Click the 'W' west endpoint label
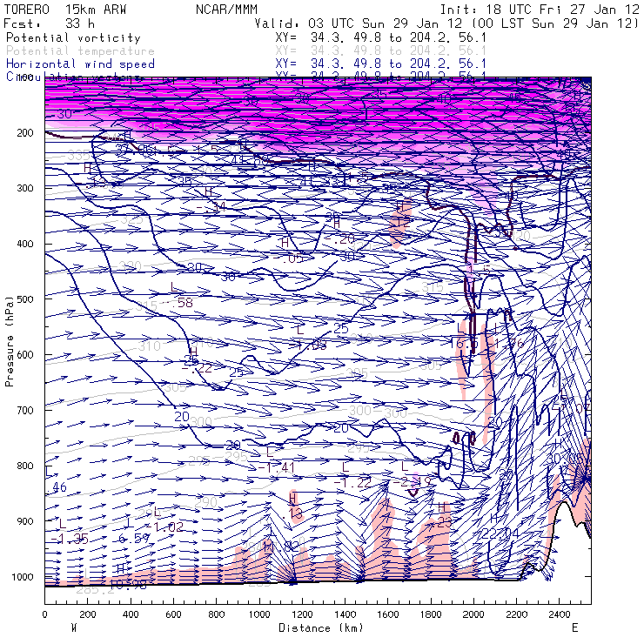This screenshot has height=644, width=644. [74, 627]
